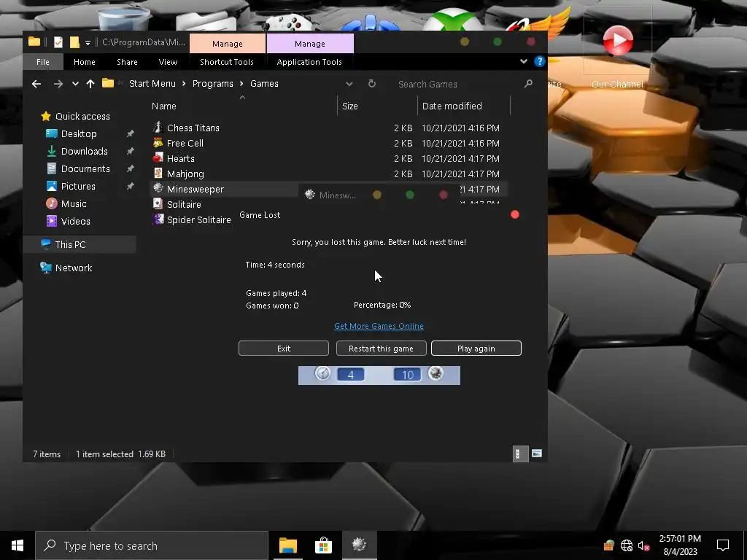Screen dimensions: 747x560
Task: Select the Spider Solitaire icon
Action: click(x=158, y=219)
